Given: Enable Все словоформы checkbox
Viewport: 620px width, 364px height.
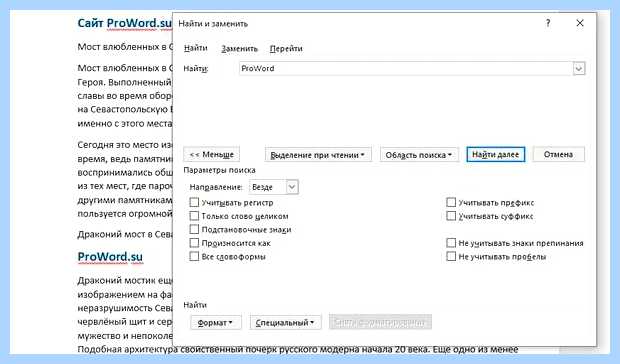Looking at the screenshot, I should pos(194,256).
